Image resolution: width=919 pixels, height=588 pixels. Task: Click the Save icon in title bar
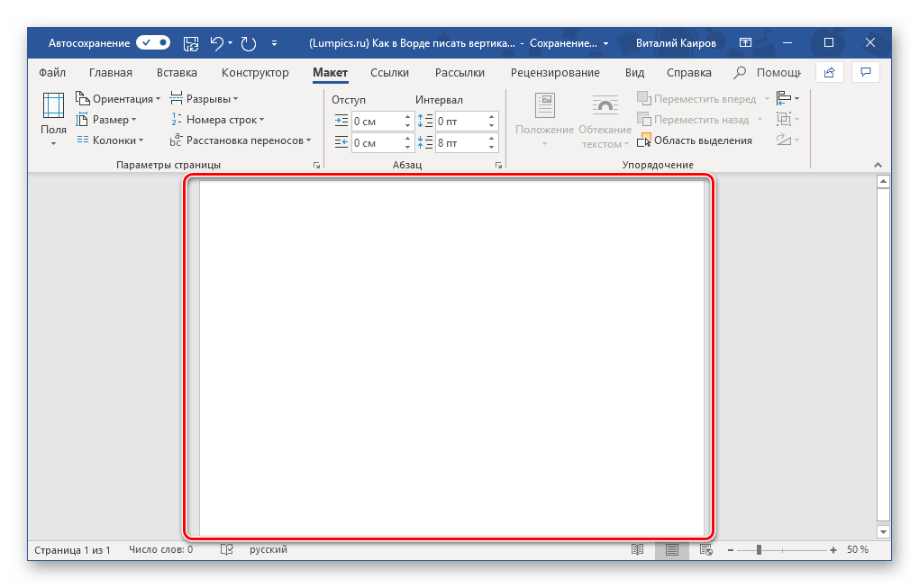click(x=191, y=42)
